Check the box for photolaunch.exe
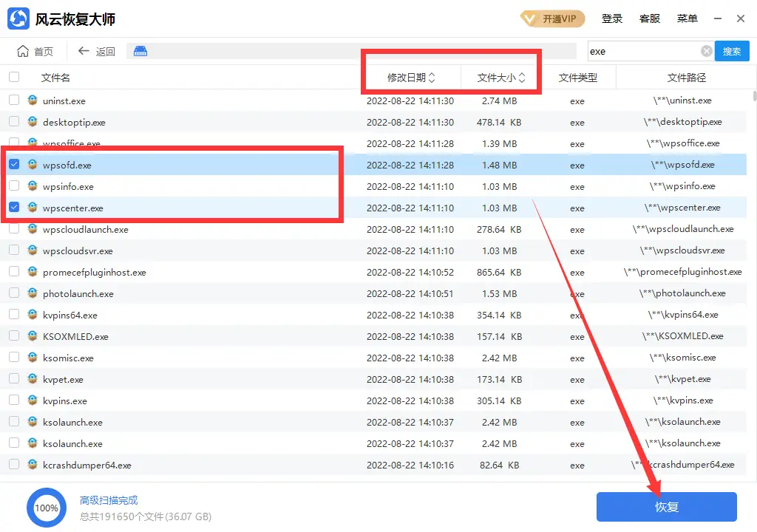Image resolution: width=757 pixels, height=532 pixels. [14, 293]
